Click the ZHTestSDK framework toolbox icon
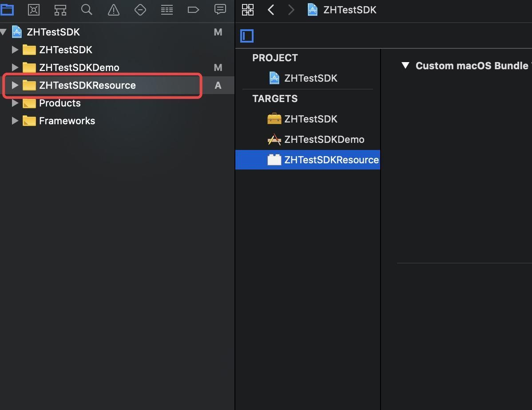 coord(274,118)
